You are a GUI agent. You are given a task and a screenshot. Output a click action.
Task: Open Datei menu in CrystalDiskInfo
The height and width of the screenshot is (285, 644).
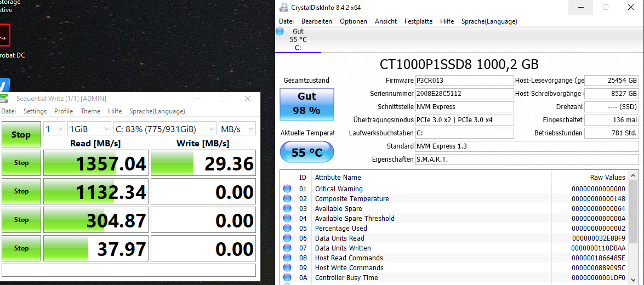286,21
